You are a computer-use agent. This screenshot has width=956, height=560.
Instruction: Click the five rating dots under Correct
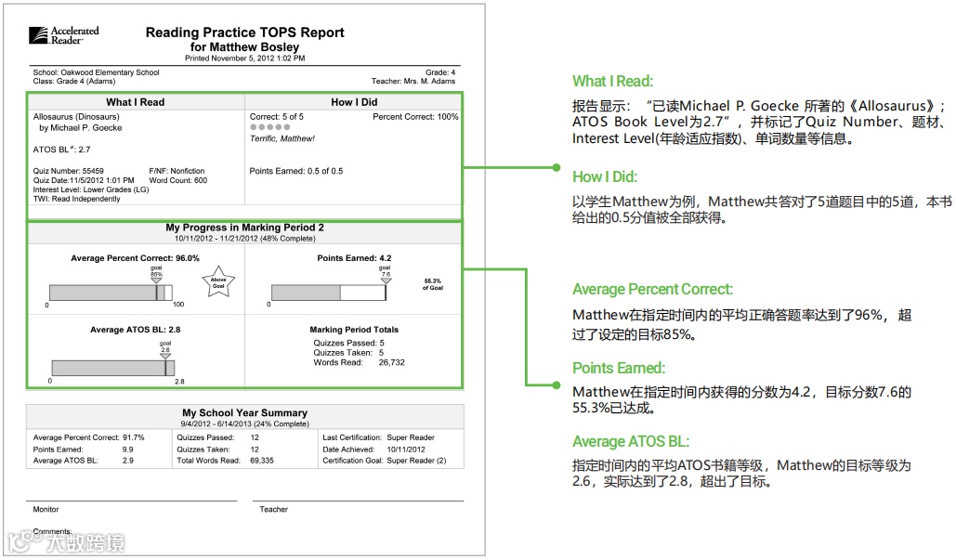click(x=269, y=127)
